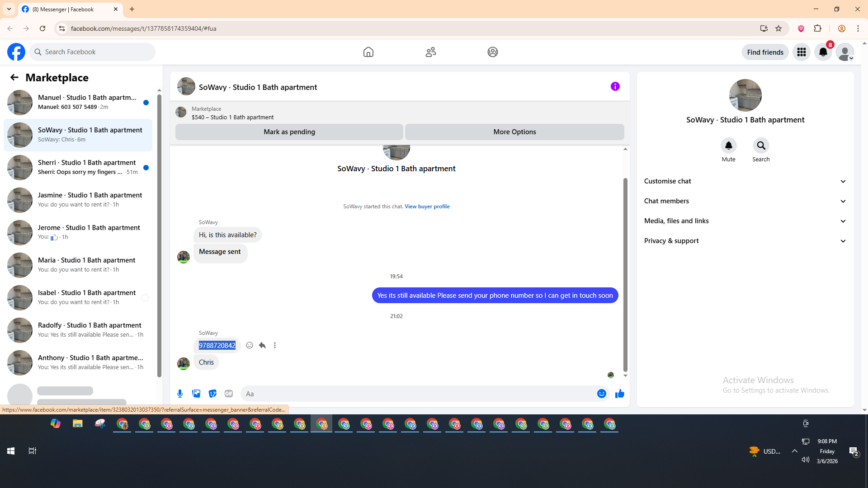This screenshot has width=868, height=488.
Task: Expand Customise chat section
Action: 745,181
